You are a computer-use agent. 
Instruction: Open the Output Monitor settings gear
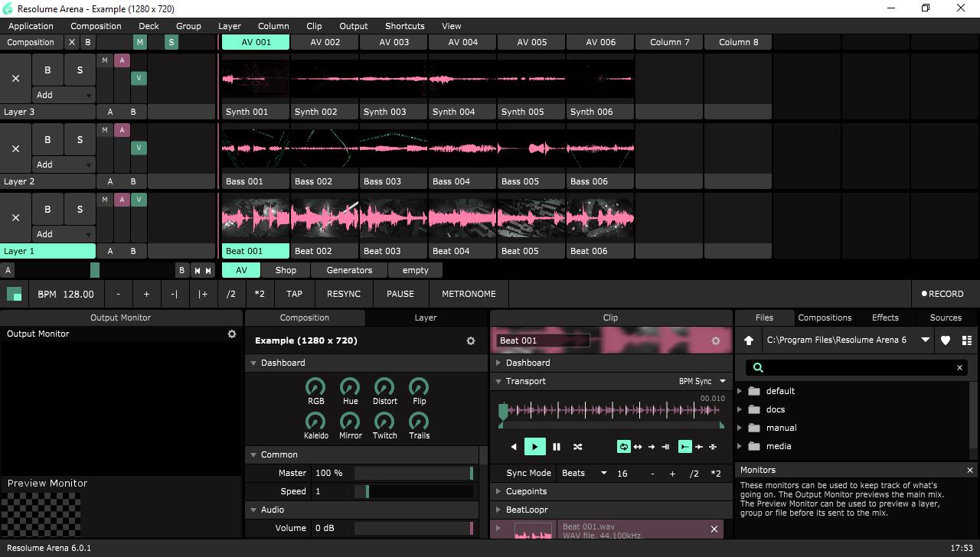[x=232, y=334]
